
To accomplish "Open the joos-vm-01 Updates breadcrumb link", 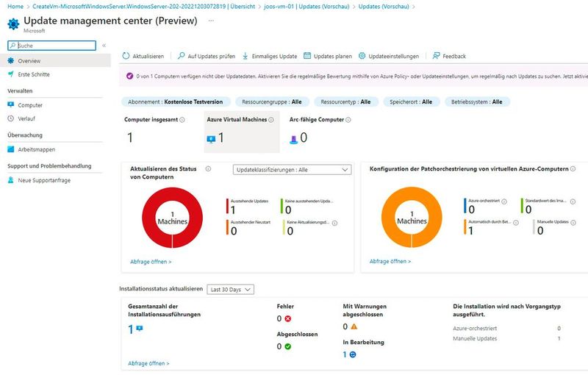I will (306, 7).
